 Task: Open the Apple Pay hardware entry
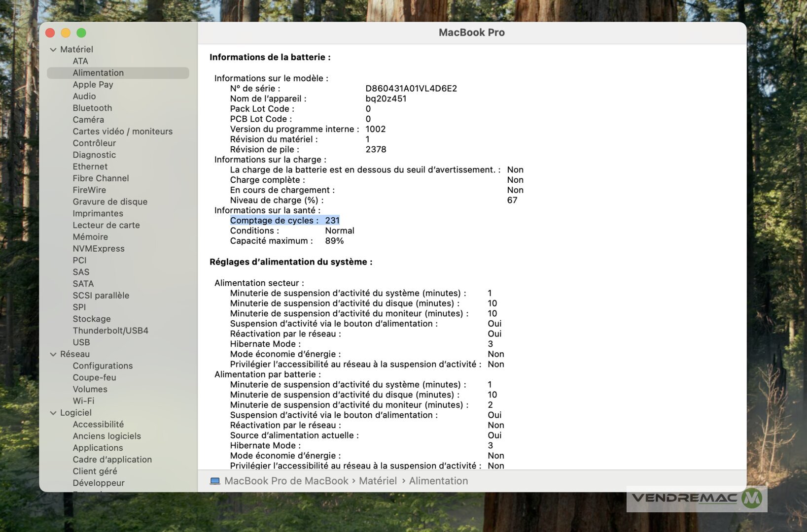pos(93,85)
